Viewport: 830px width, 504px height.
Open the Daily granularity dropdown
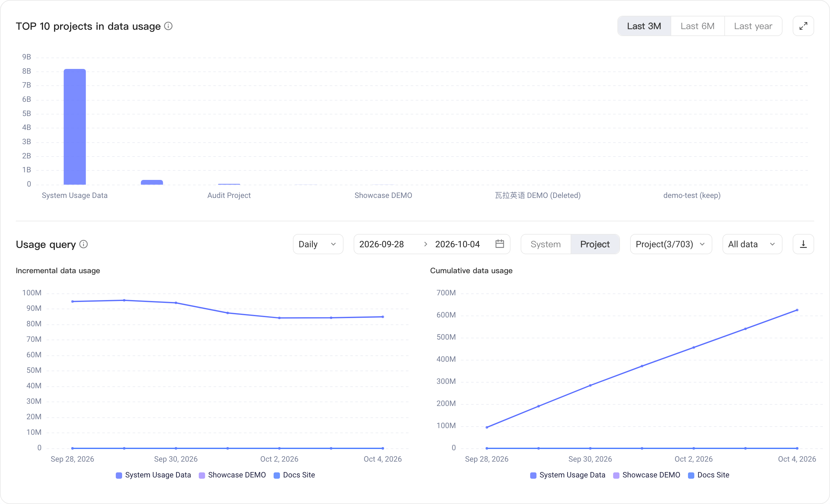point(318,244)
